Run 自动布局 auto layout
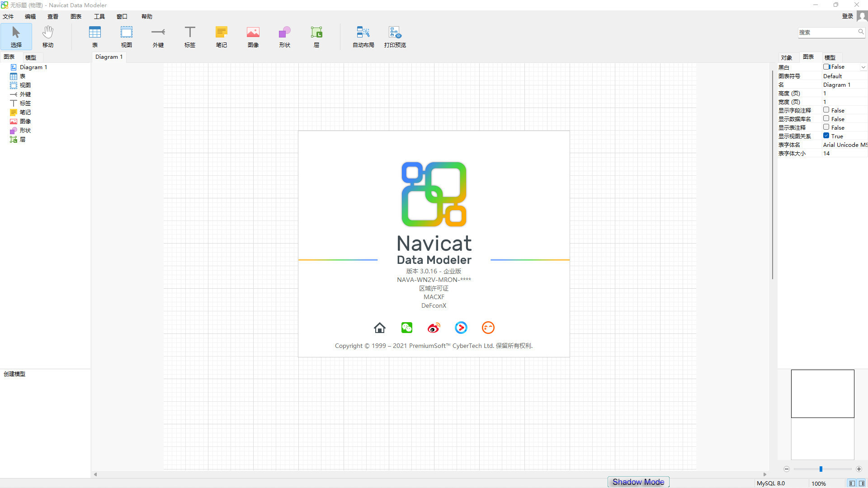868x488 pixels. [363, 36]
